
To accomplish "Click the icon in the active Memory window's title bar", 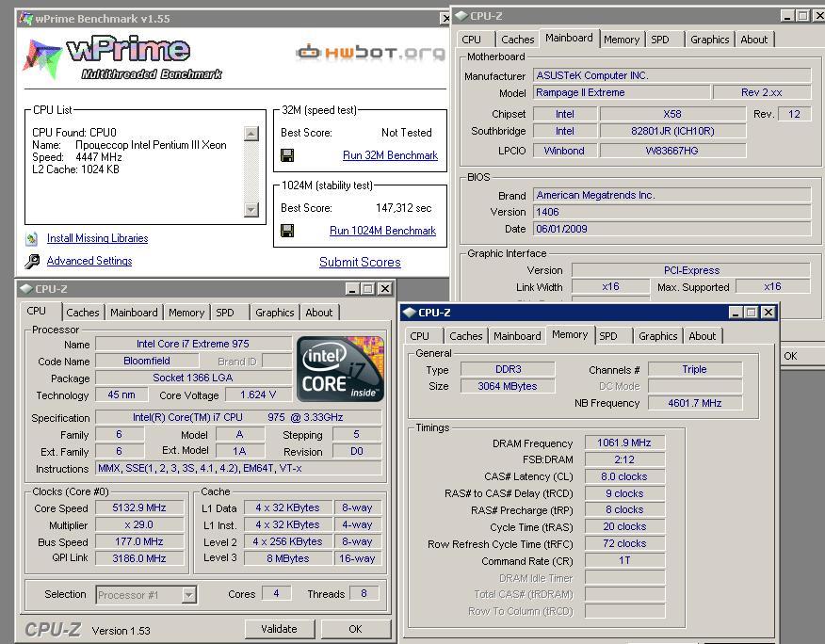I will point(409,313).
